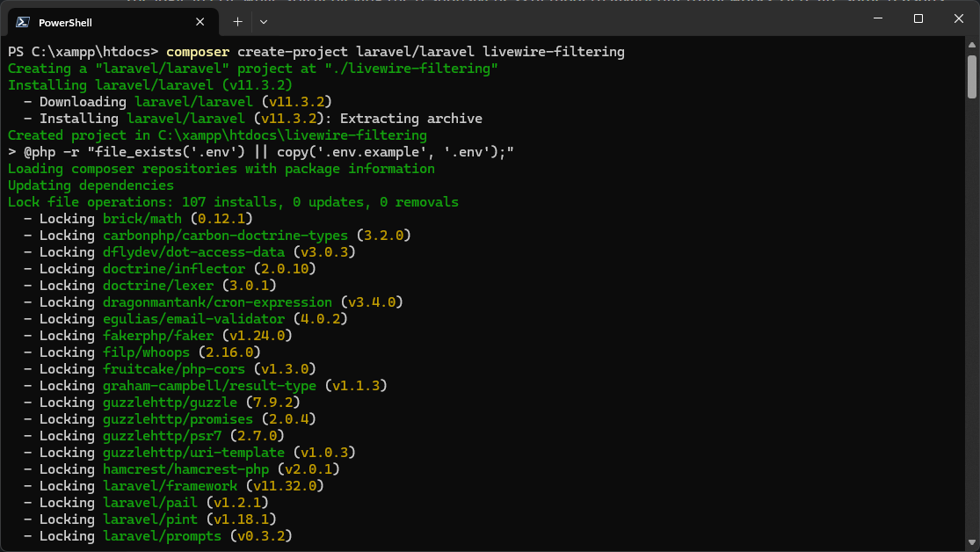The height and width of the screenshot is (552, 980).
Task: Click 'doctrine/lexer' package name
Action: click(x=159, y=286)
